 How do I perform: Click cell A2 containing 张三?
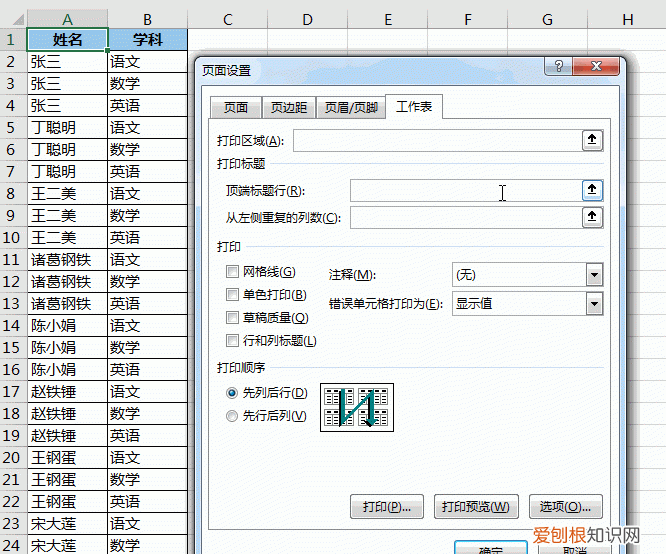coord(67,62)
